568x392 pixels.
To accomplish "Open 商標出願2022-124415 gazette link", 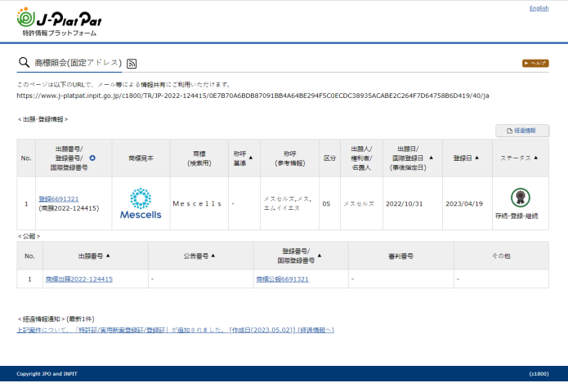I will pos(79,279).
